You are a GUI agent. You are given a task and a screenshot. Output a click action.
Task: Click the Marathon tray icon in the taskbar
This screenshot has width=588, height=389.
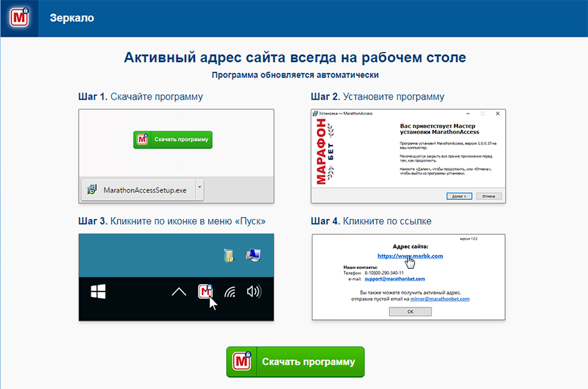coord(205,292)
